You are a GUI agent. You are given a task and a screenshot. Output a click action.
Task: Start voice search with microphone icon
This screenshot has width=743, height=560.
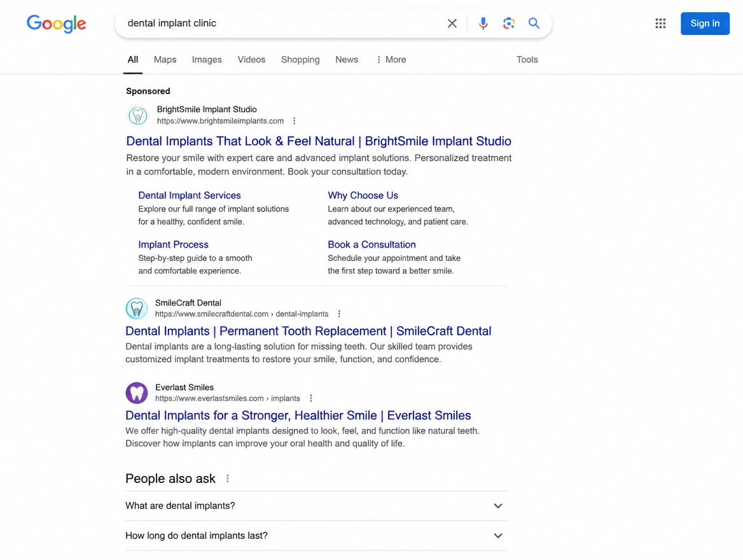[x=483, y=24]
